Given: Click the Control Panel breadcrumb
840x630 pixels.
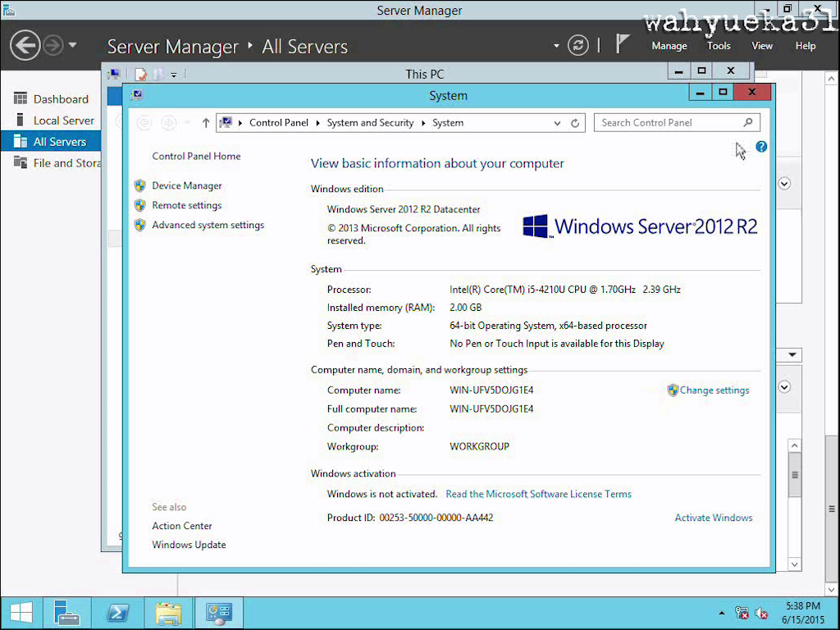Looking at the screenshot, I should point(279,123).
